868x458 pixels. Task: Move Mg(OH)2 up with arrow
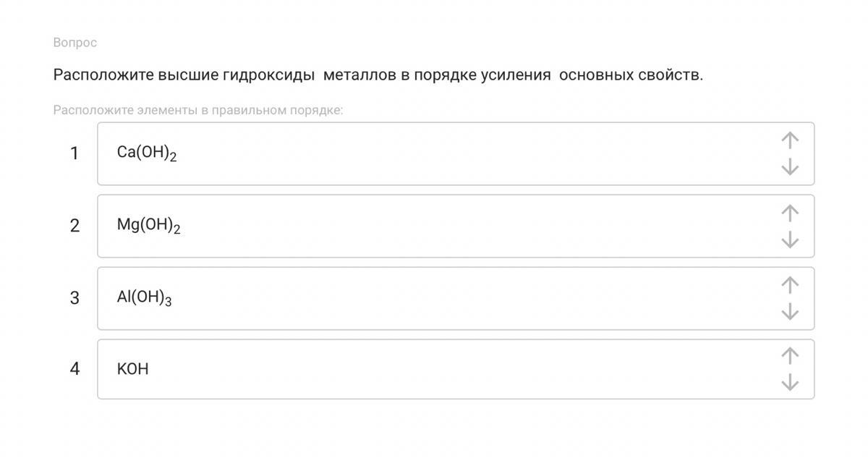coord(790,213)
